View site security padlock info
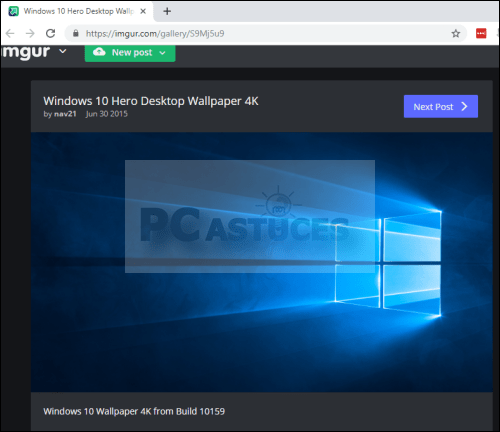 pyautogui.click(x=76, y=33)
